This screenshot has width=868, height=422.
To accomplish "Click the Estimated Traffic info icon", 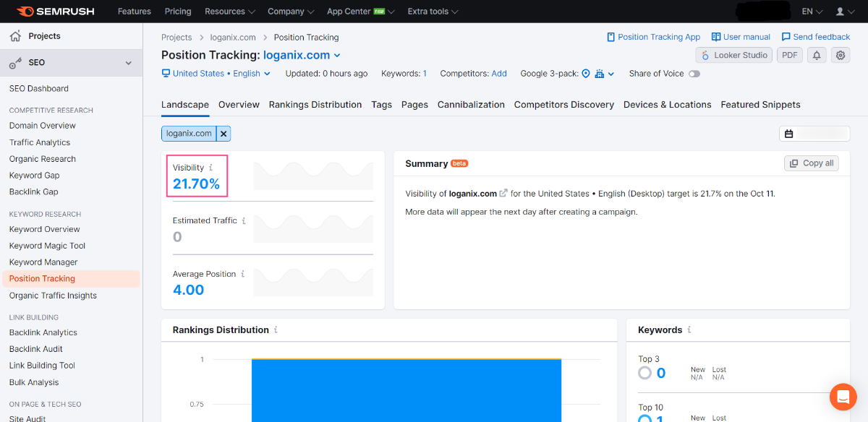I will coord(243,220).
